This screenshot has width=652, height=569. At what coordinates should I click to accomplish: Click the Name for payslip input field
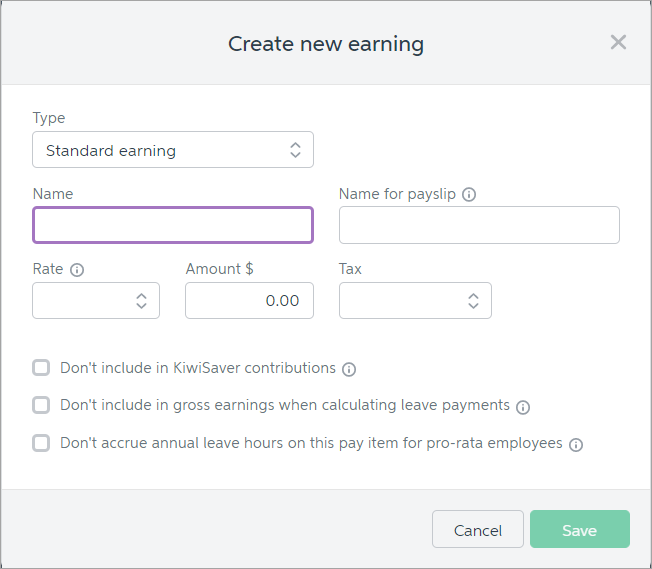click(479, 225)
